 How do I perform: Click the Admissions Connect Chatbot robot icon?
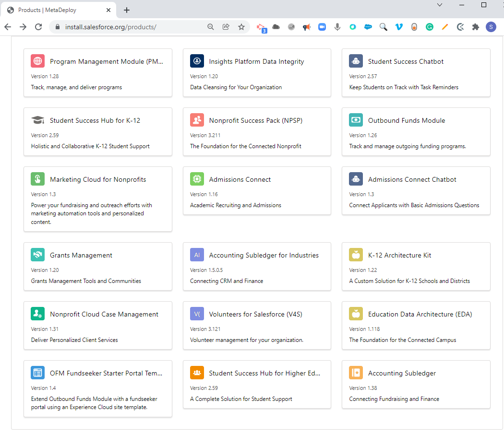pos(356,179)
